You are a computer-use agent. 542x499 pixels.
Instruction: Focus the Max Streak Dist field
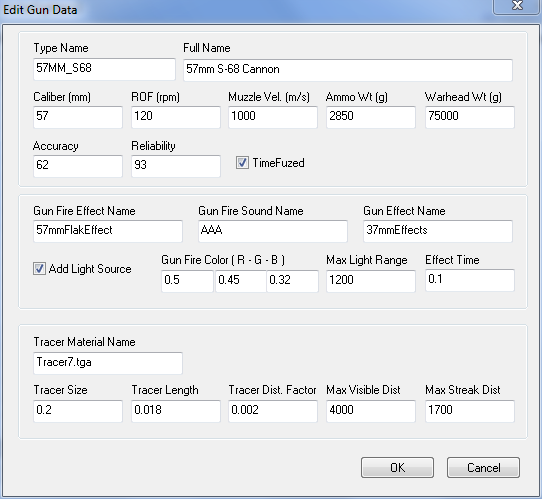tap(470, 411)
